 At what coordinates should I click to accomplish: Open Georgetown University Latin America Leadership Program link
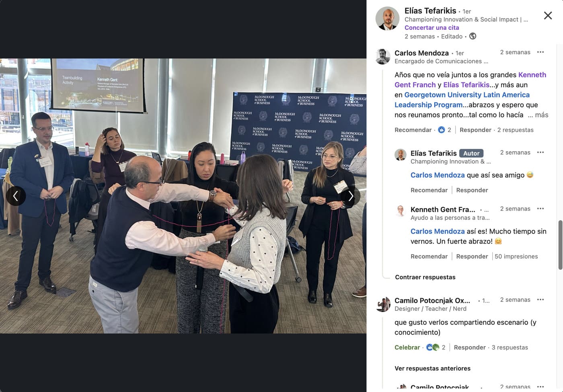[x=462, y=100]
